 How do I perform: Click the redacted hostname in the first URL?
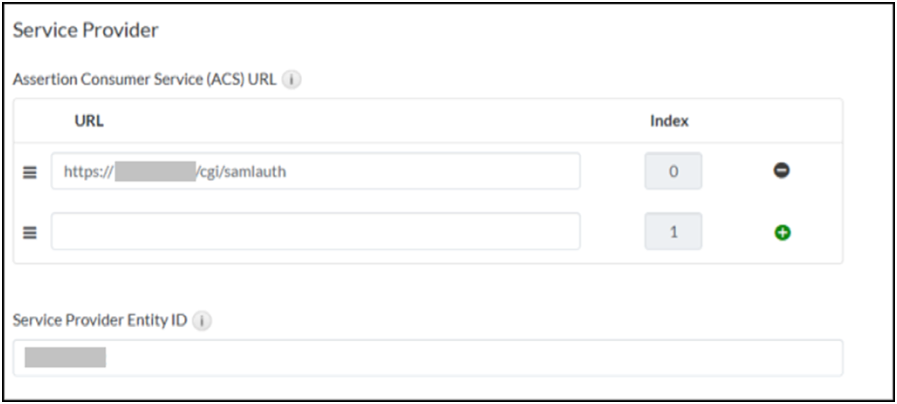click(155, 171)
